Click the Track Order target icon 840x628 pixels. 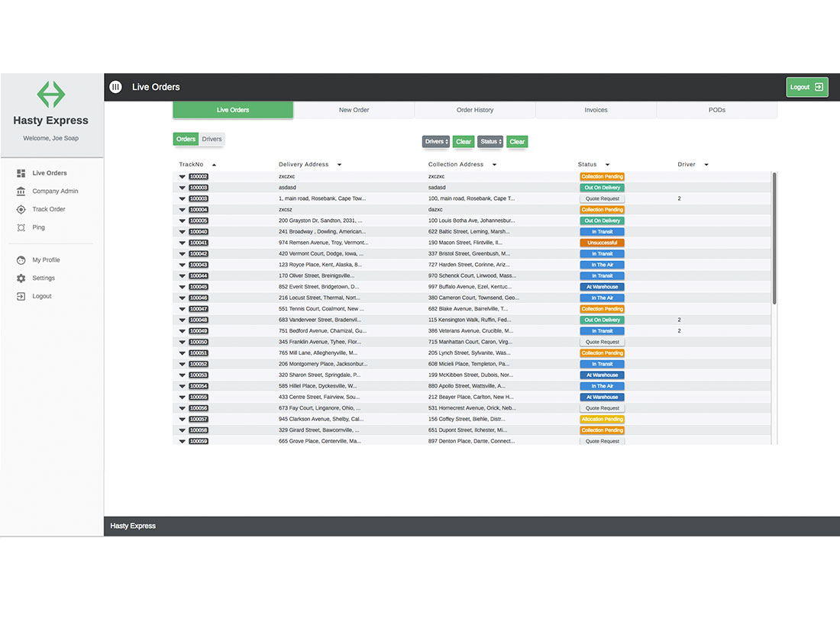[x=21, y=209]
